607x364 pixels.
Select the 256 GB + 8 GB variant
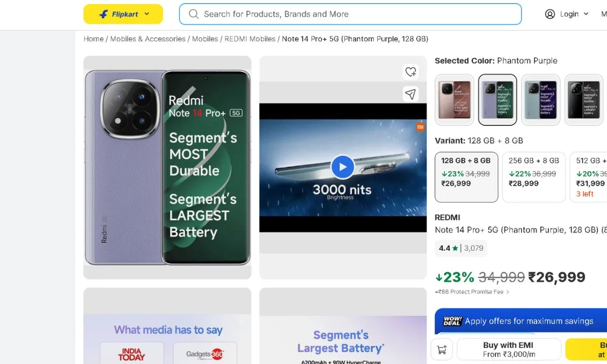click(x=534, y=177)
